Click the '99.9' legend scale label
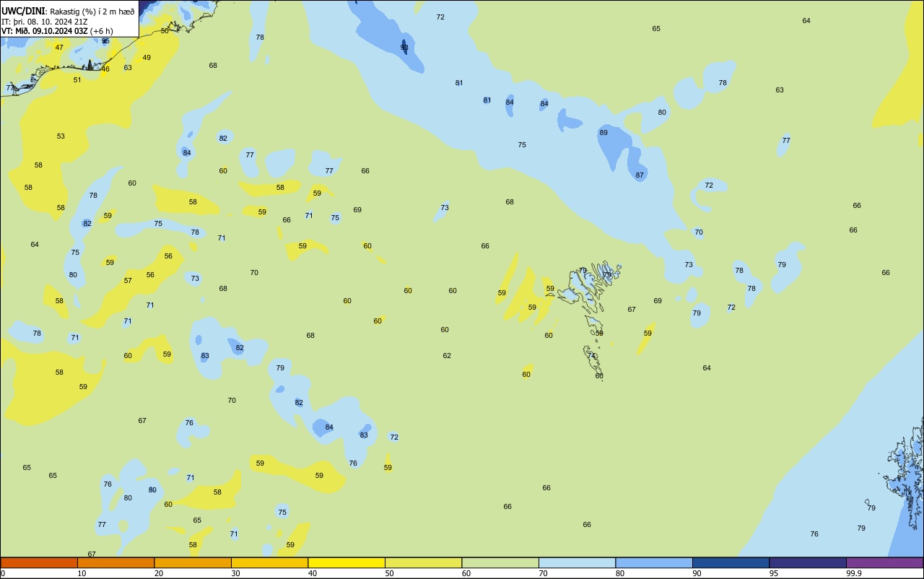 854,573
